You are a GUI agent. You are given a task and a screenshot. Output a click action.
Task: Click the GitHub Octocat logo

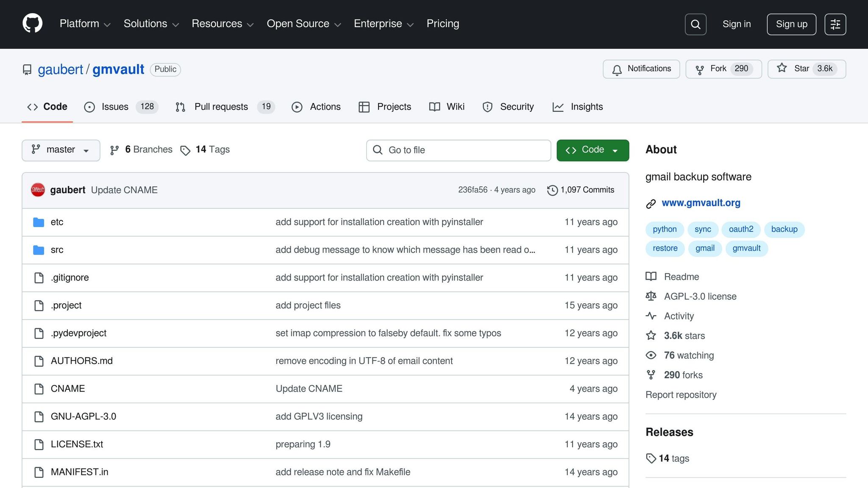[x=32, y=23]
